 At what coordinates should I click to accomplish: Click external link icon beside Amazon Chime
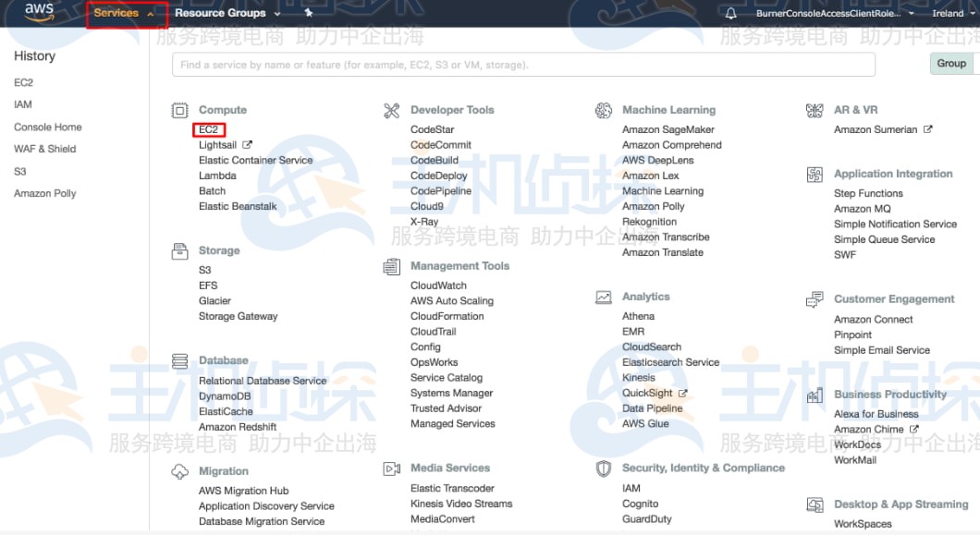pyautogui.click(x=913, y=430)
